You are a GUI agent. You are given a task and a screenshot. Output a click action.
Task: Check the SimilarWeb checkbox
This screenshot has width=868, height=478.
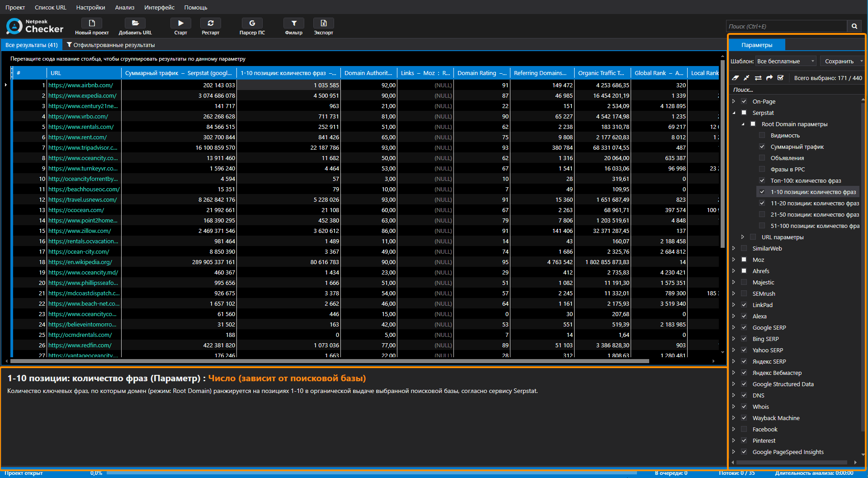(744, 248)
